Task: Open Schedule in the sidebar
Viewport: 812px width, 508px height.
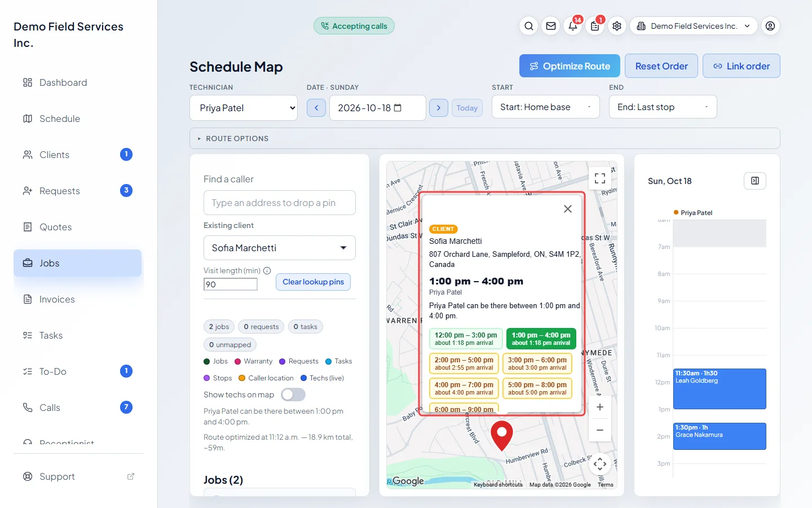Action: tap(78, 119)
